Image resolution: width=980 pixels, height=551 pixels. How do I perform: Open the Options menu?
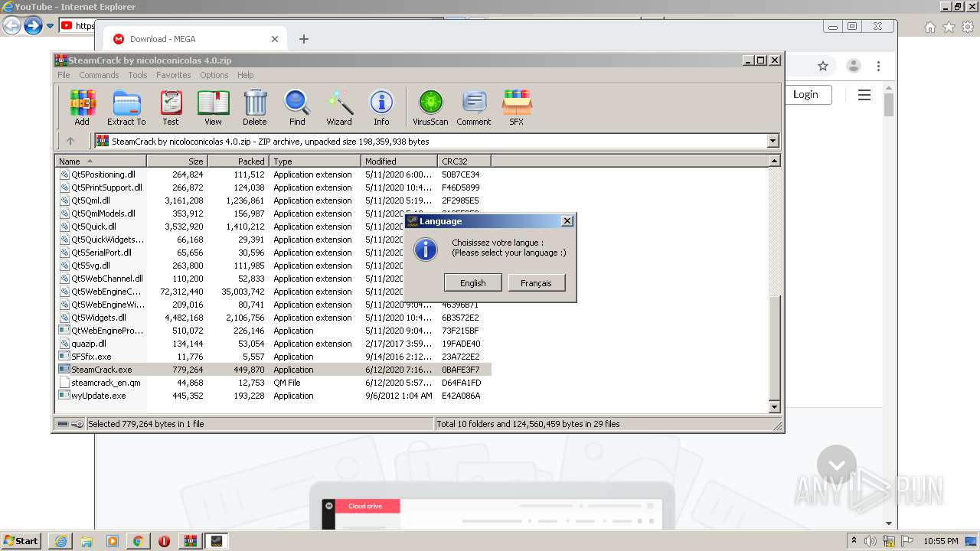pyautogui.click(x=214, y=75)
